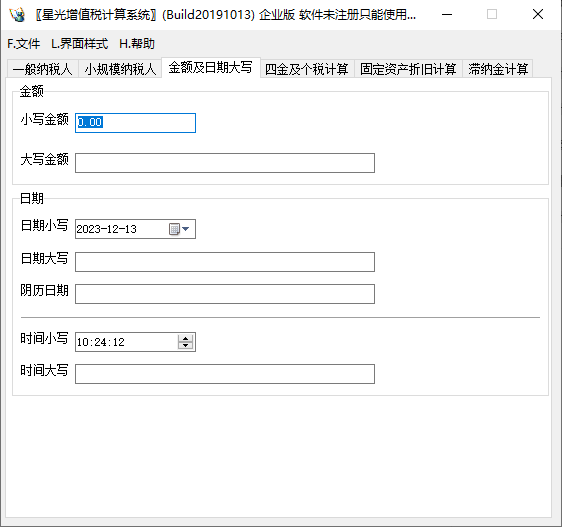Click the 时间大写 text field
Image resolution: width=562 pixels, height=527 pixels.
pos(225,374)
